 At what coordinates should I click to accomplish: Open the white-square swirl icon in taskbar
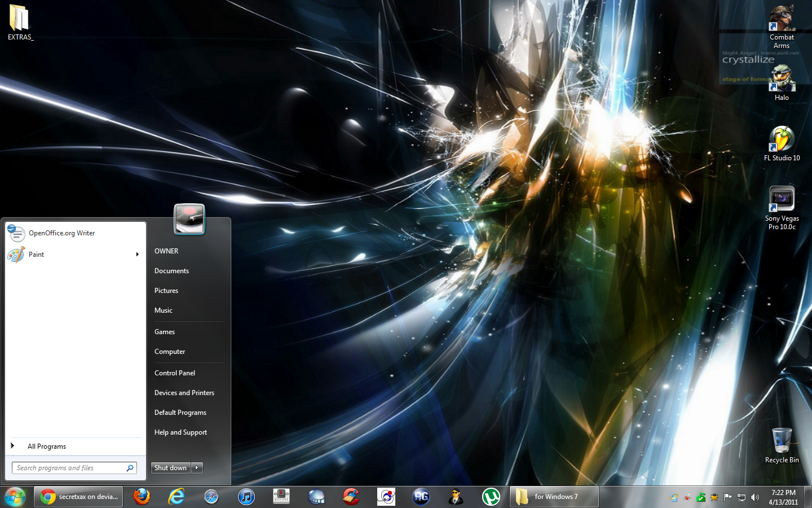tap(386, 497)
